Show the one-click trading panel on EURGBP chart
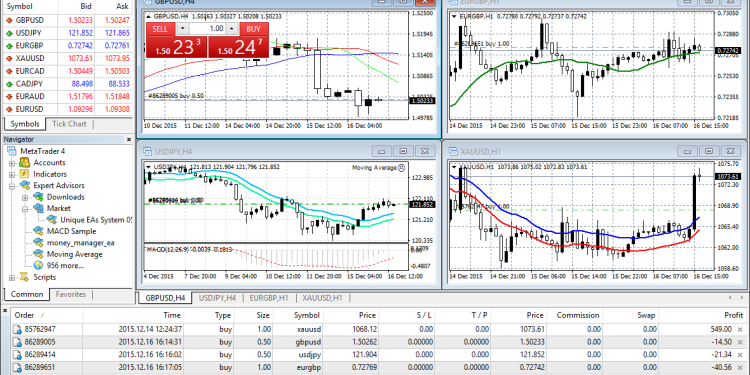750x375 pixels. point(453,16)
